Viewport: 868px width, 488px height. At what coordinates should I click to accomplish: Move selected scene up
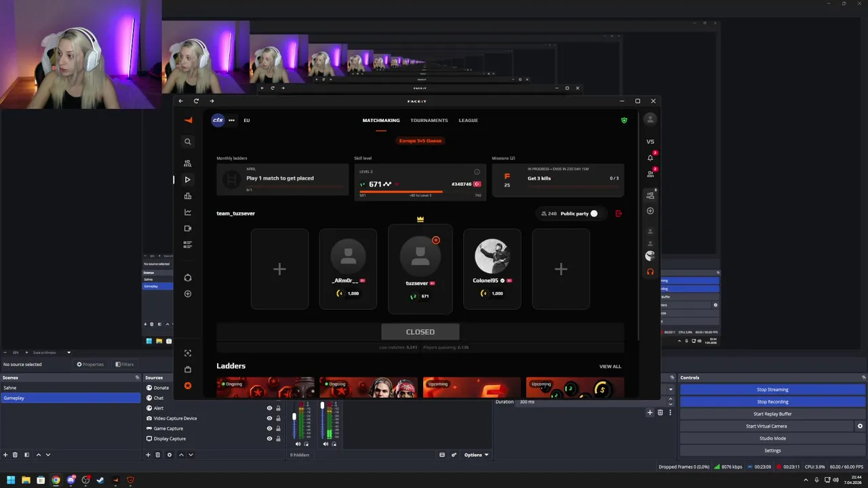point(39,455)
